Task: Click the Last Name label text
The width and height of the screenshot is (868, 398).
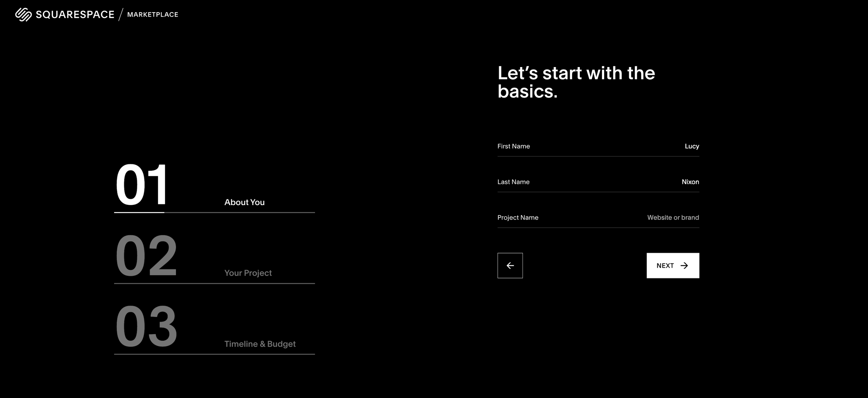Action: click(513, 182)
